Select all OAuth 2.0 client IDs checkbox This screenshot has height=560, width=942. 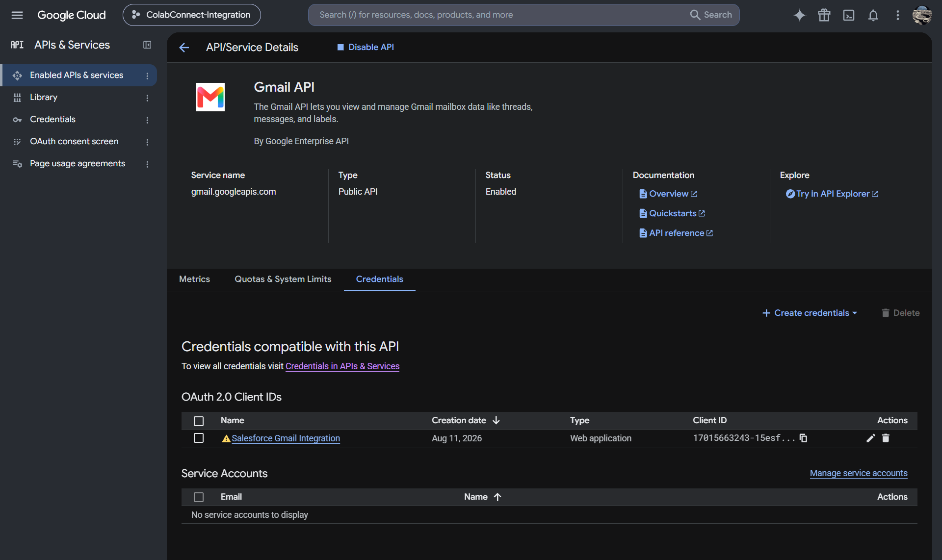coord(199,421)
